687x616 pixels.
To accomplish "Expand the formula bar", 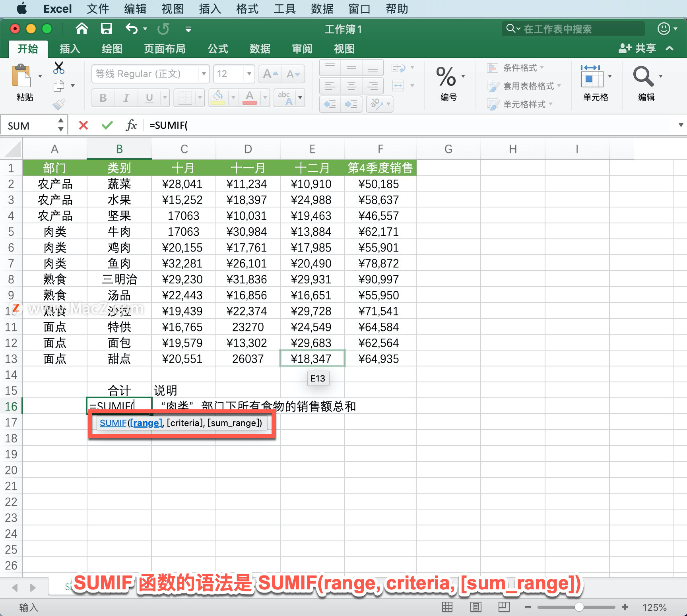I will [x=681, y=125].
